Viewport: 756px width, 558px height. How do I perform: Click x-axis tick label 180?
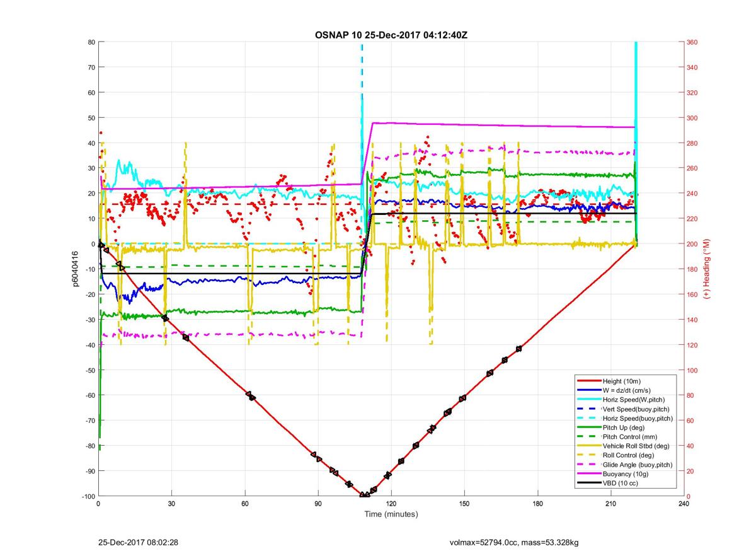[x=537, y=504]
